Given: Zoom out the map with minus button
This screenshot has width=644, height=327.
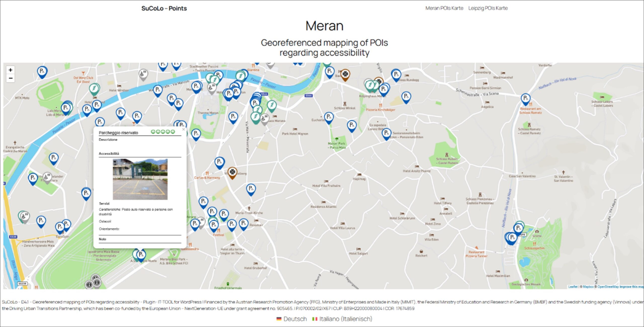Looking at the screenshot, I should pyautogui.click(x=11, y=78).
